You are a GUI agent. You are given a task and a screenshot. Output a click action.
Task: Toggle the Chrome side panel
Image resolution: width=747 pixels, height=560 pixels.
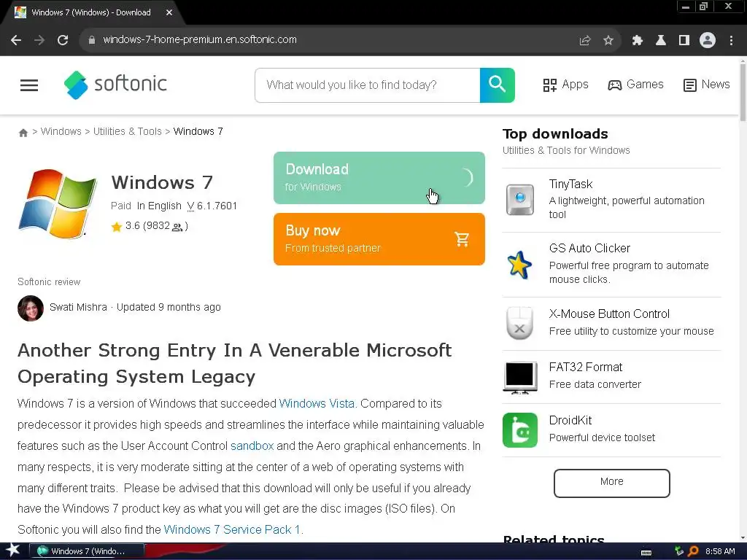point(684,41)
